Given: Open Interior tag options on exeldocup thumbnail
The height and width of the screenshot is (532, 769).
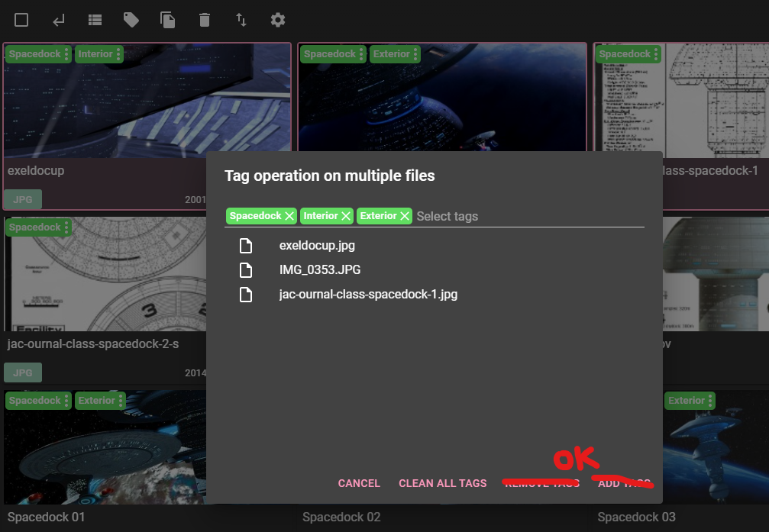Looking at the screenshot, I should coord(119,54).
